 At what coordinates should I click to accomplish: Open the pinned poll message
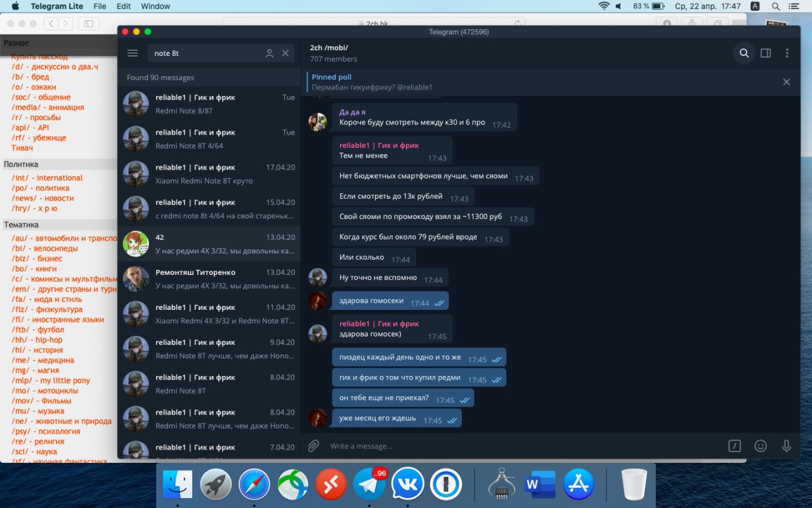pyautogui.click(x=539, y=82)
